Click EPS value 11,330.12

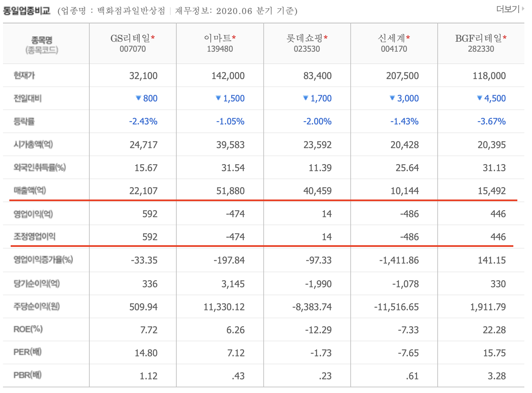point(224,307)
